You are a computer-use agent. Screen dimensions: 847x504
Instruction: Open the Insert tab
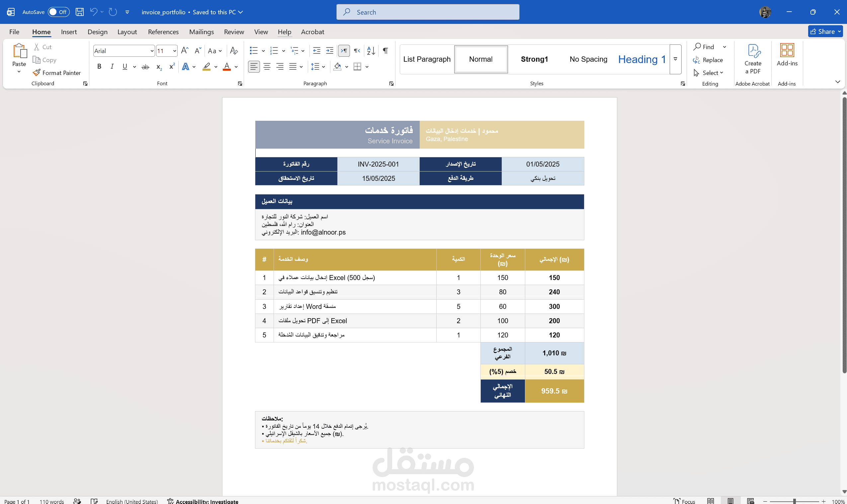point(69,32)
